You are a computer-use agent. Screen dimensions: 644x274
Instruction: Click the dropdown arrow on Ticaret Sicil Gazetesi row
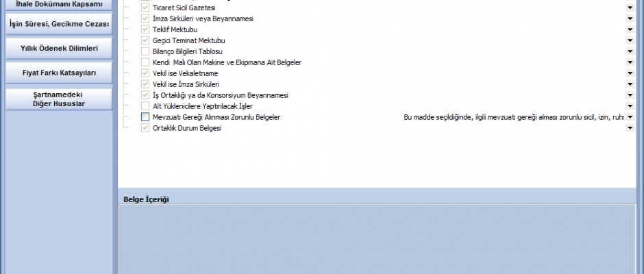coord(630,8)
